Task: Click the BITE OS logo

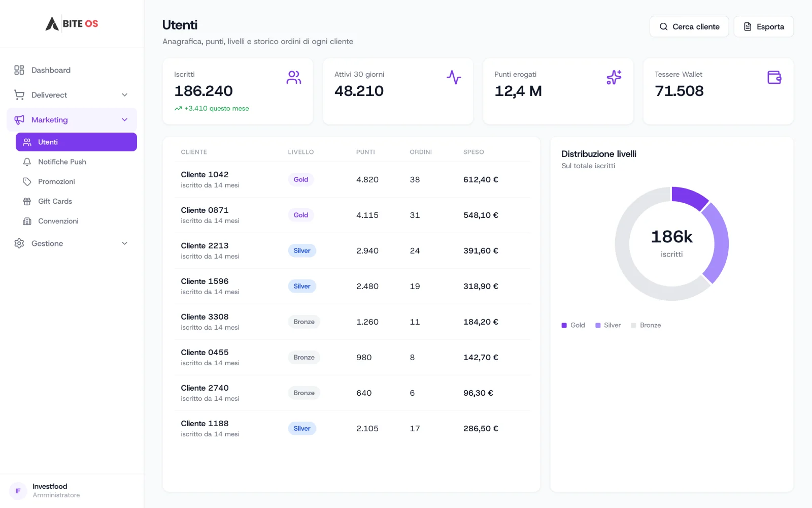Action: click(72, 24)
